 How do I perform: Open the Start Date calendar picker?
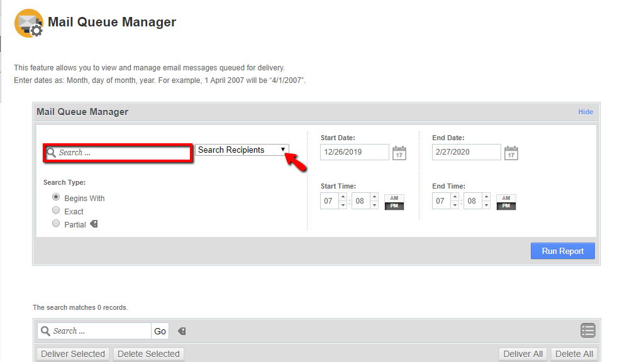coord(399,153)
